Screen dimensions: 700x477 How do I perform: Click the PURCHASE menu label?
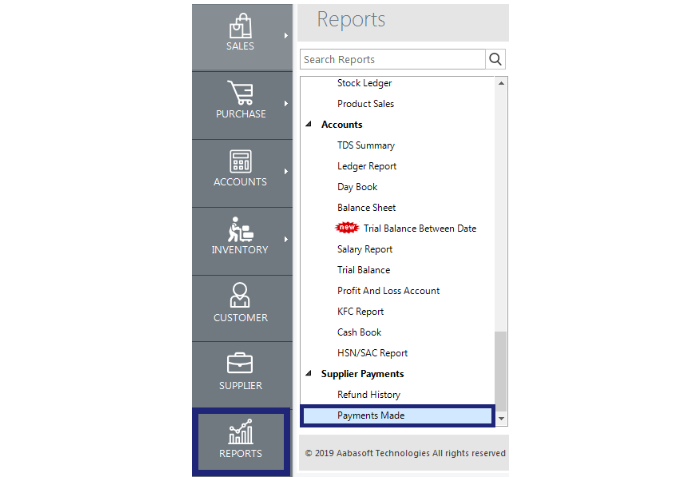[241, 114]
